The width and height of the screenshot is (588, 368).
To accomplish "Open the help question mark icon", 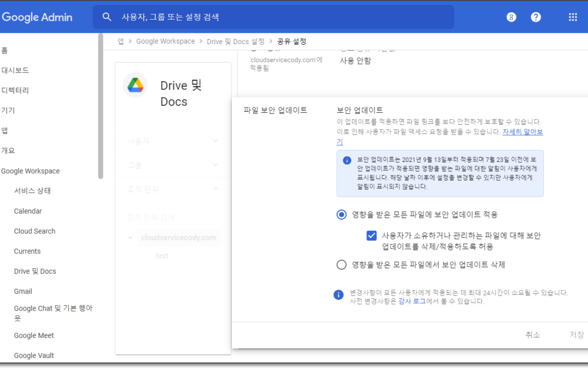I will (x=536, y=17).
